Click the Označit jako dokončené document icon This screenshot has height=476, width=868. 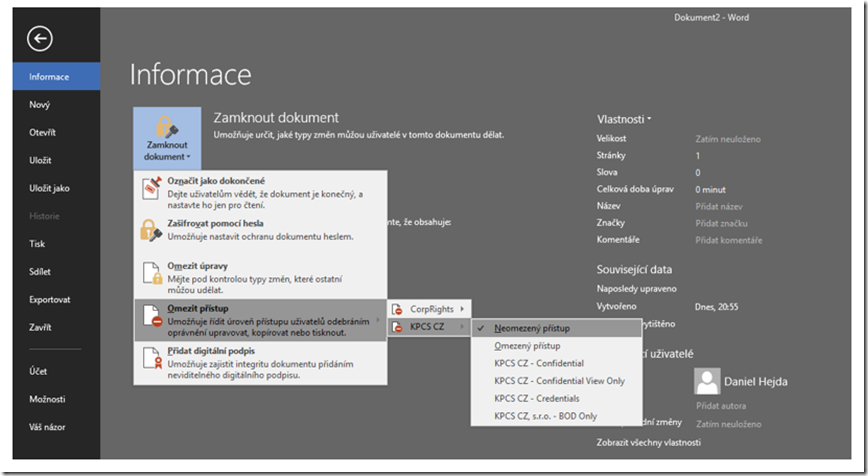tap(152, 187)
